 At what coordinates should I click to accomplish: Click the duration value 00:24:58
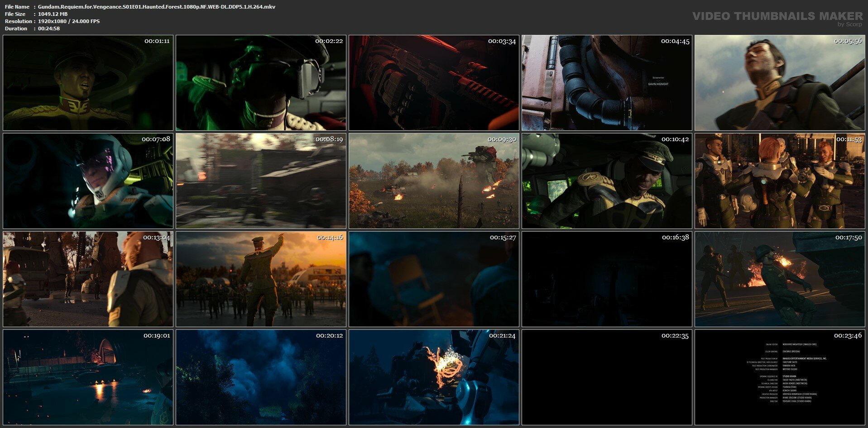(x=49, y=29)
